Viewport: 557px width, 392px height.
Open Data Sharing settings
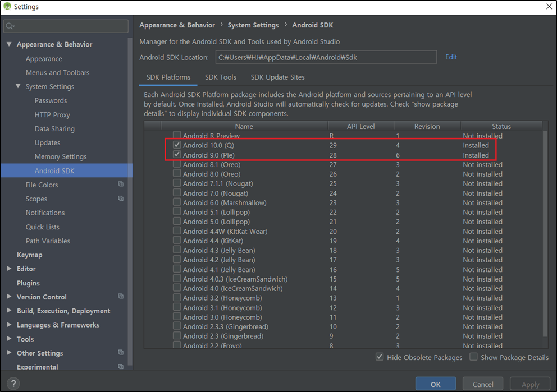(54, 128)
